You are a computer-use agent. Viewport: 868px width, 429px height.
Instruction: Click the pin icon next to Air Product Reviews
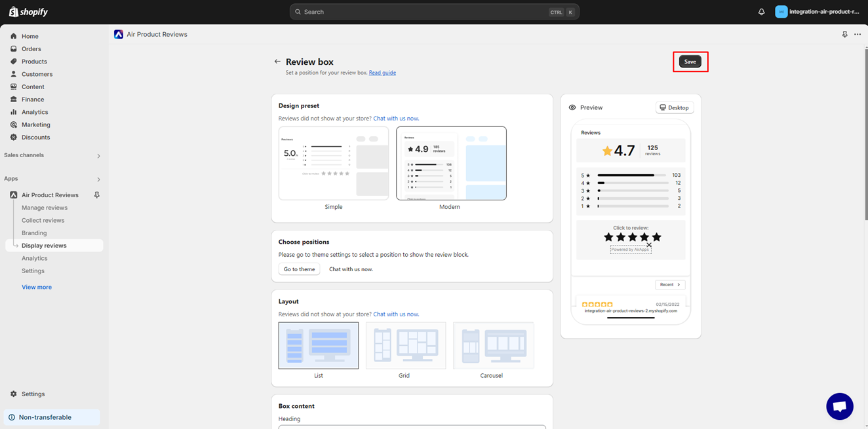(x=97, y=195)
